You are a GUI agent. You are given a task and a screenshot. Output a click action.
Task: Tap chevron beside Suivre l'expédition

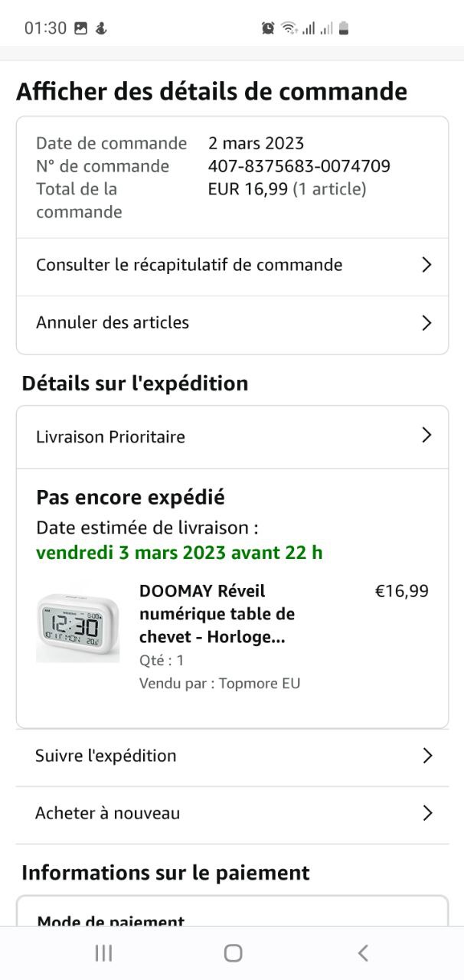(427, 756)
